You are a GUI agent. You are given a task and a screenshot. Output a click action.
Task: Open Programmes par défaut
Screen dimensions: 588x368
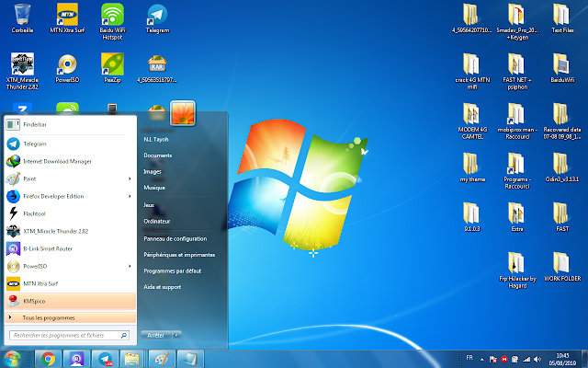point(173,270)
